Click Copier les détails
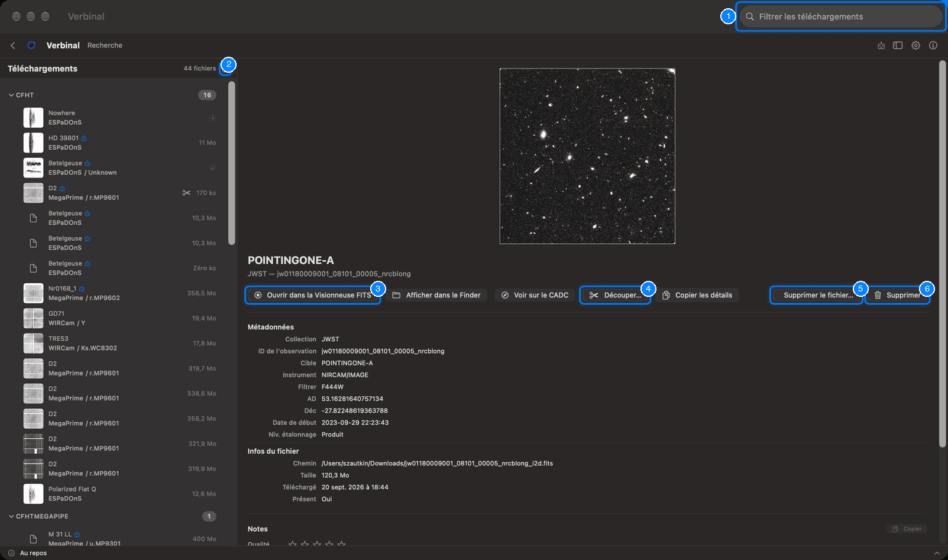The height and width of the screenshot is (560, 948). (697, 295)
